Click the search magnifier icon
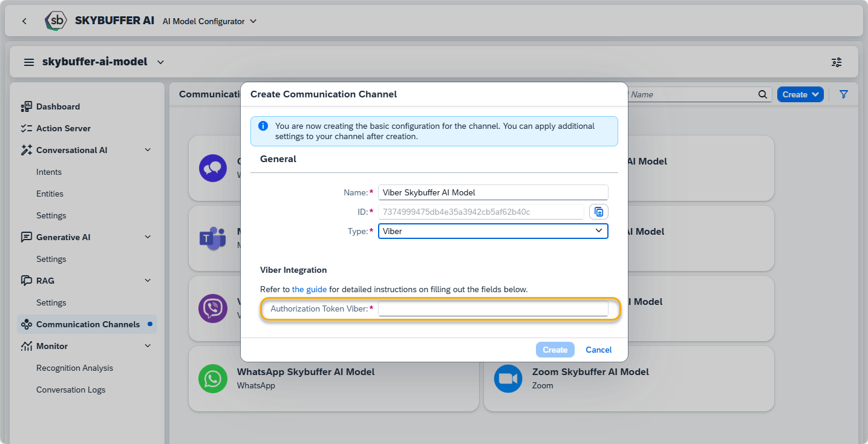 pos(763,94)
